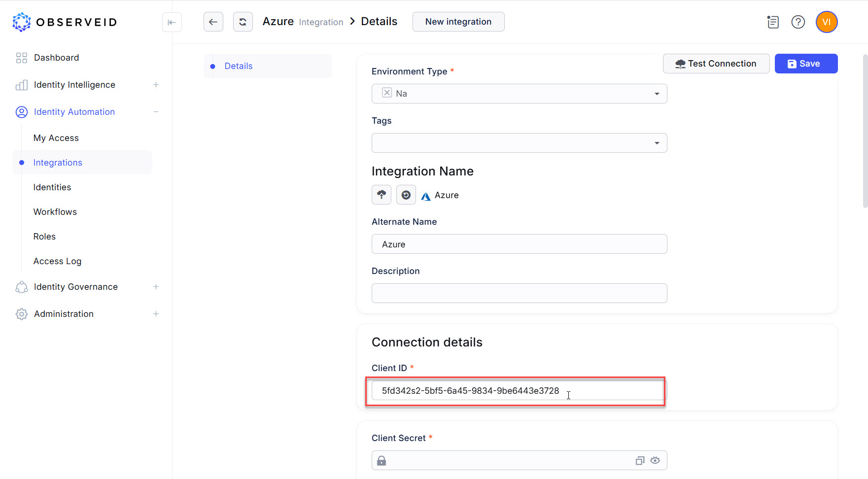Go to Workflows in the sidebar
The width and height of the screenshot is (868, 479).
tap(55, 212)
